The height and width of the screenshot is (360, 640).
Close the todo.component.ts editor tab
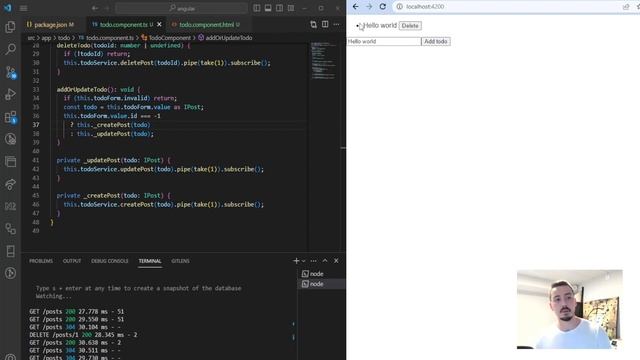[159, 24]
